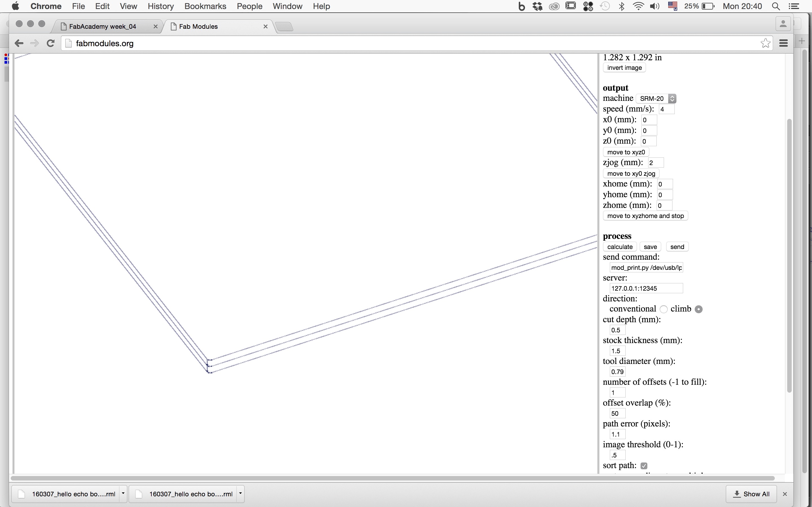Click the Bluetooth menu bar icon

point(621,6)
